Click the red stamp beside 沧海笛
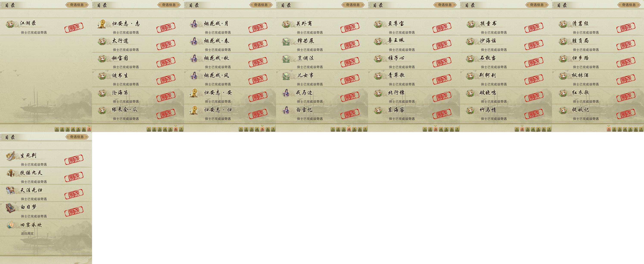The height and width of the screenshot is (264, 644). (166, 97)
